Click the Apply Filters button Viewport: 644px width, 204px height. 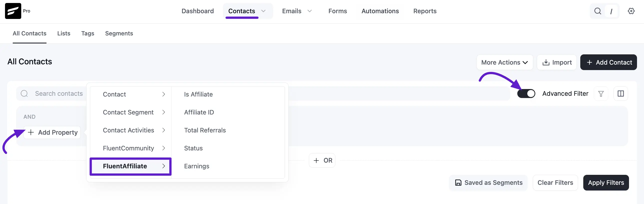point(606,183)
